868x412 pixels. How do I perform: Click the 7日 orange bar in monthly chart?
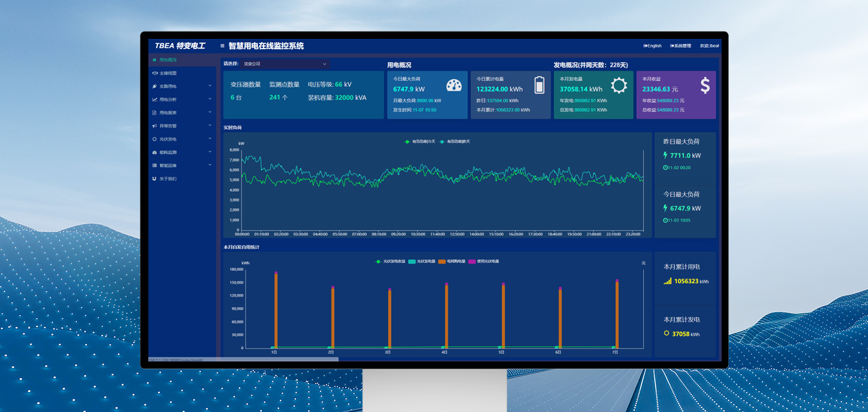point(617,315)
